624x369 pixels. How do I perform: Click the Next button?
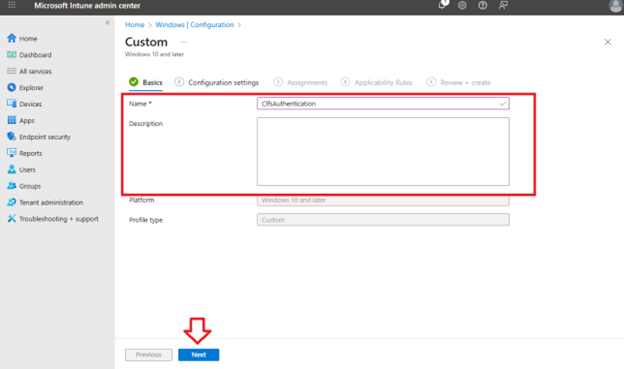coord(199,355)
